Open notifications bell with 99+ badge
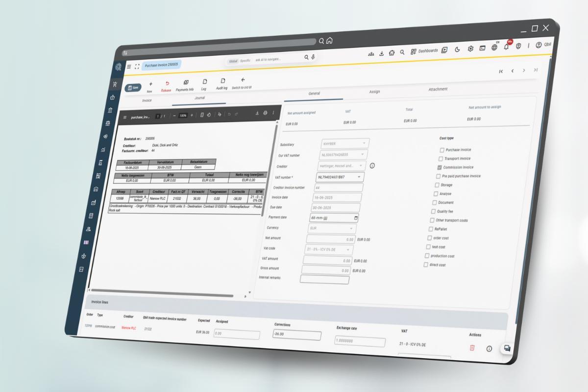 pos(507,46)
